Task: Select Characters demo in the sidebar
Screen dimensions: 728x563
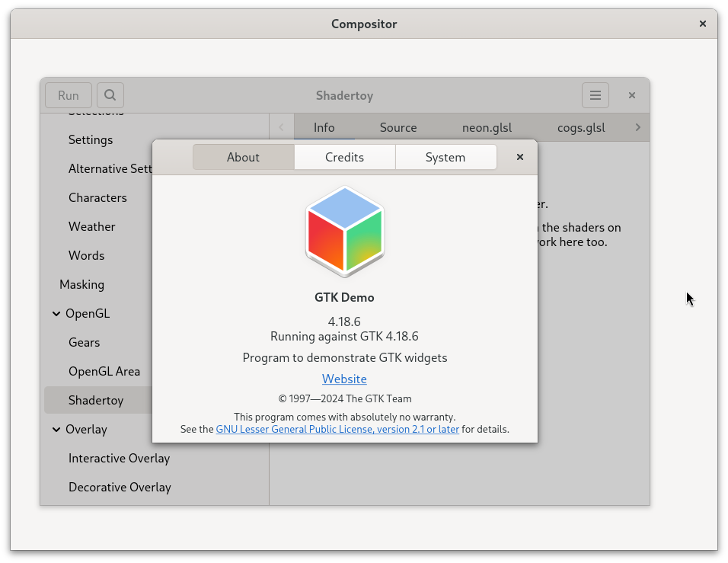Action: pos(97,197)
